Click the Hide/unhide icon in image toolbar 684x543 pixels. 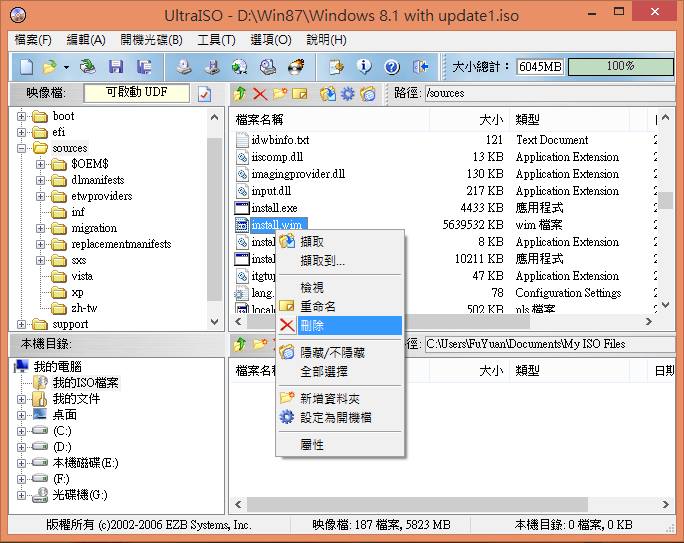[x=368, y=93]
